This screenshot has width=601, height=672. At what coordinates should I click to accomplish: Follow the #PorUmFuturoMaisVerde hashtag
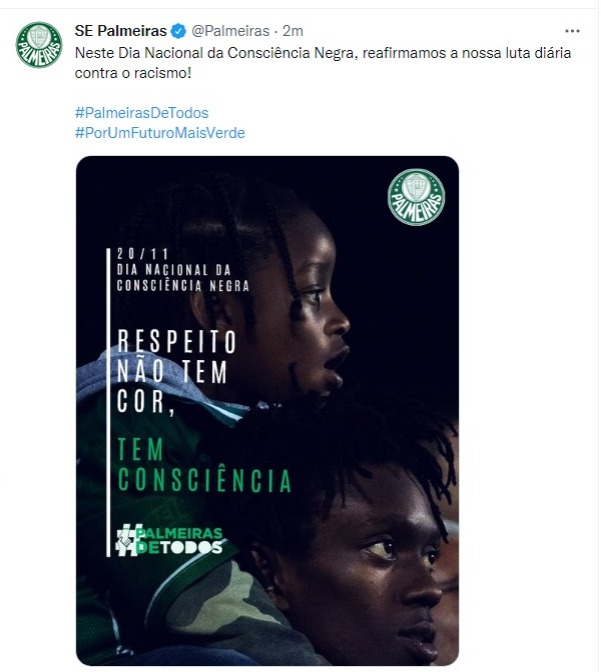click(x=160, y=133)
